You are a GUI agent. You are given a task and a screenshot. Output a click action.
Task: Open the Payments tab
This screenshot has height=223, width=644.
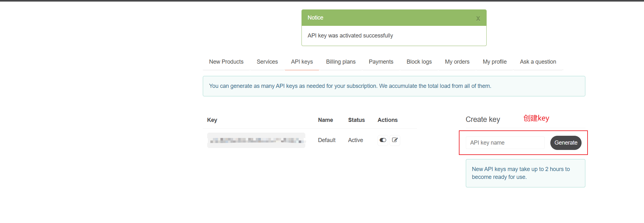click(381, 62)
